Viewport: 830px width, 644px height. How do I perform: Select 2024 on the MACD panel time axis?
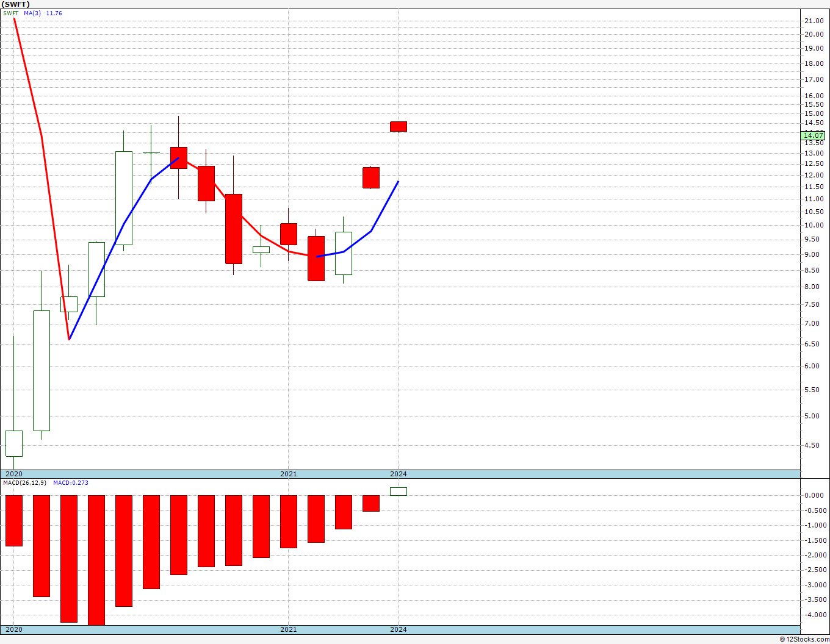[x=399, y=629]
